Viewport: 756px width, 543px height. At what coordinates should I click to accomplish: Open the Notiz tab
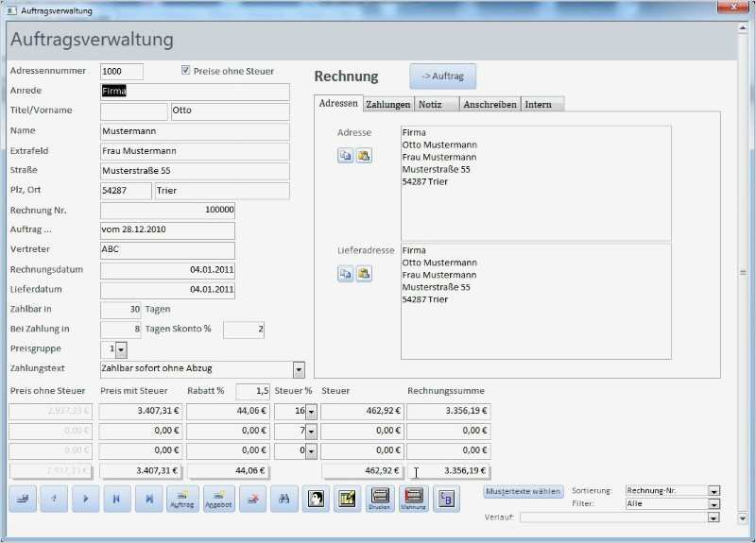click(x=436, y=105)
